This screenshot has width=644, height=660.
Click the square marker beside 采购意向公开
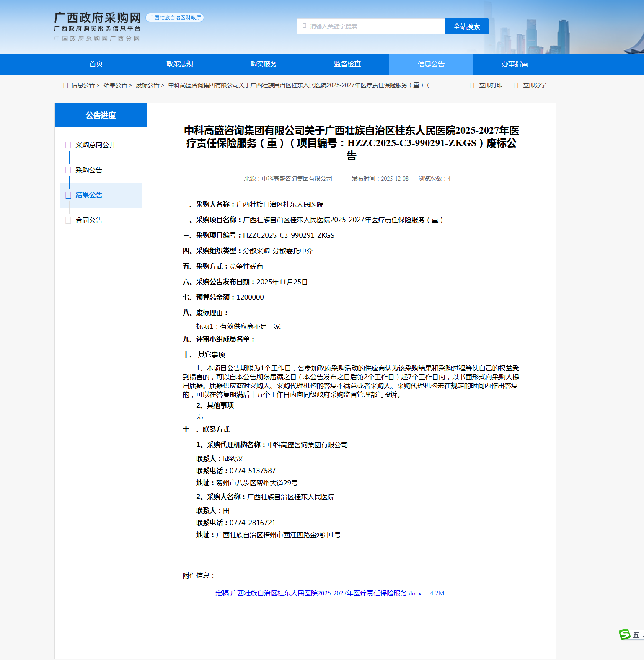68,145
